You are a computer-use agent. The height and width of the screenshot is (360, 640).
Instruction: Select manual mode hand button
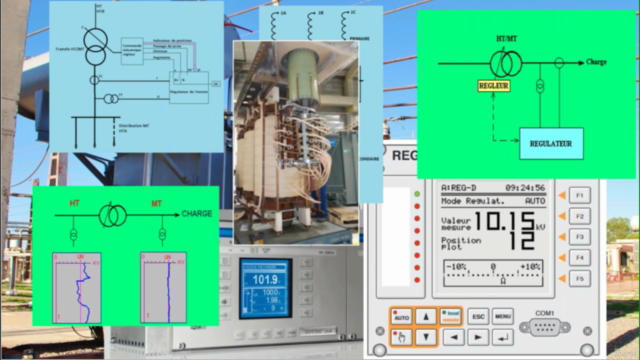pos(401,338)
